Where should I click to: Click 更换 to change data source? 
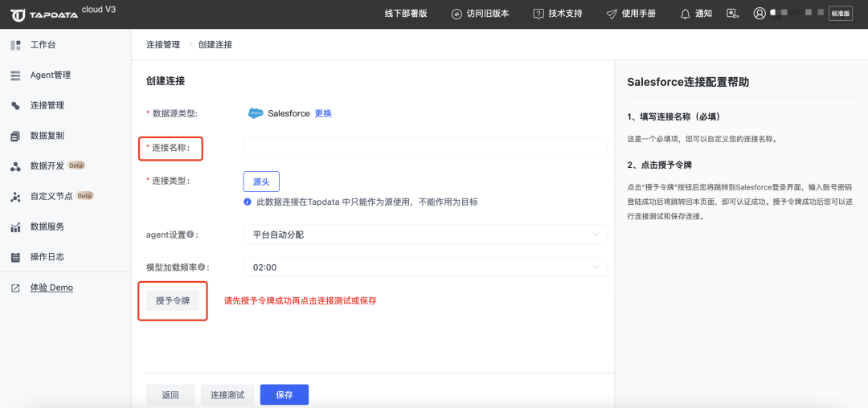tap(323, 113)
